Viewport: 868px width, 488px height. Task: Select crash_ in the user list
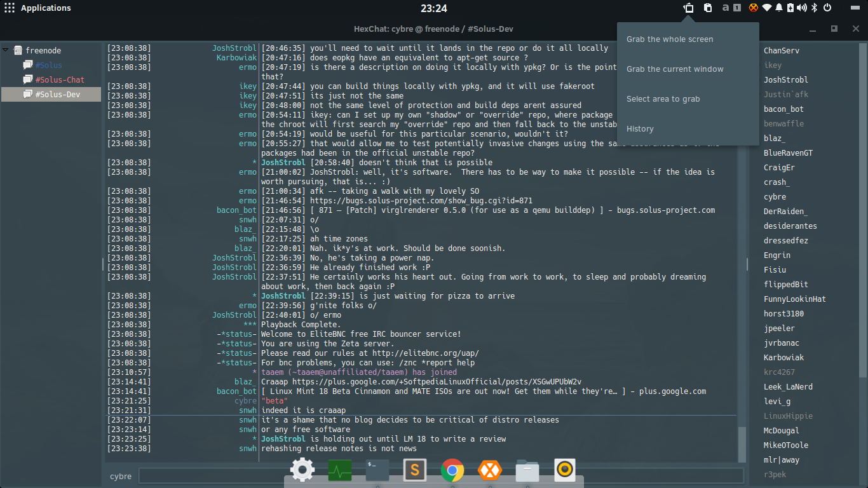(x=776, y=182)
